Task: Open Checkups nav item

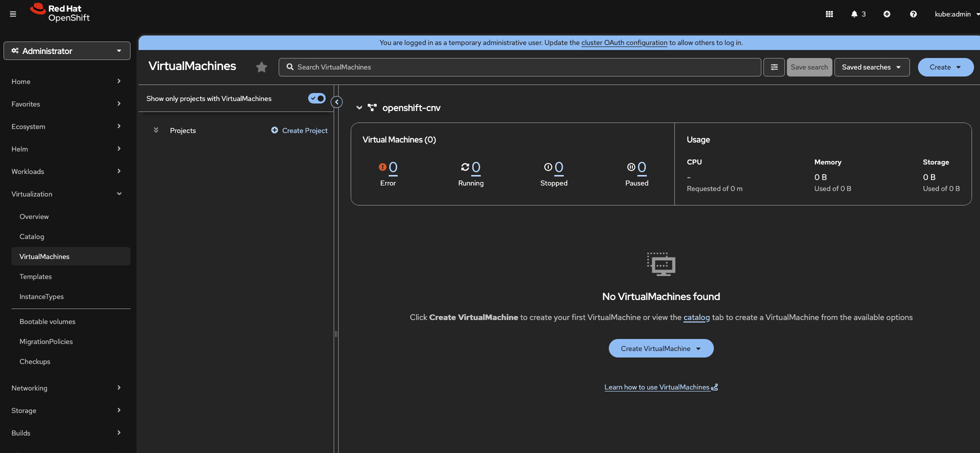Action: (71, 361)
